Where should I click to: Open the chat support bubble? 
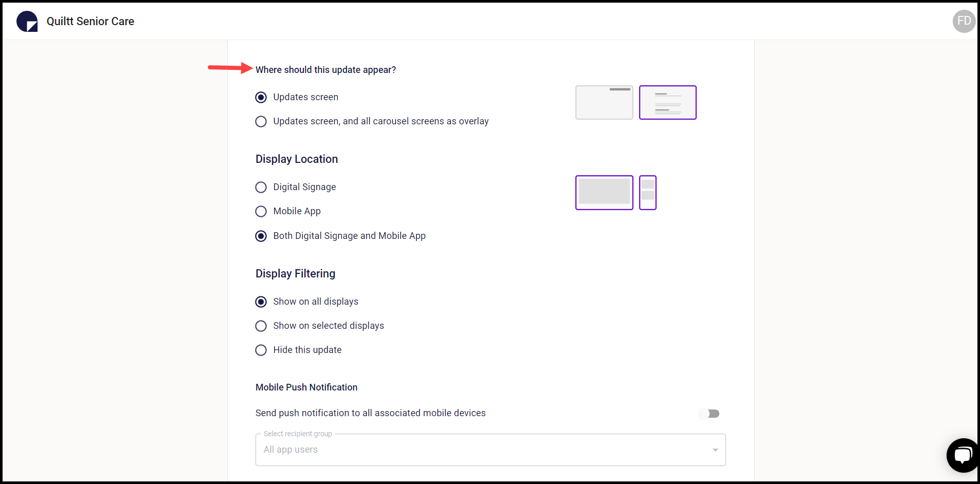click(963, 455)
